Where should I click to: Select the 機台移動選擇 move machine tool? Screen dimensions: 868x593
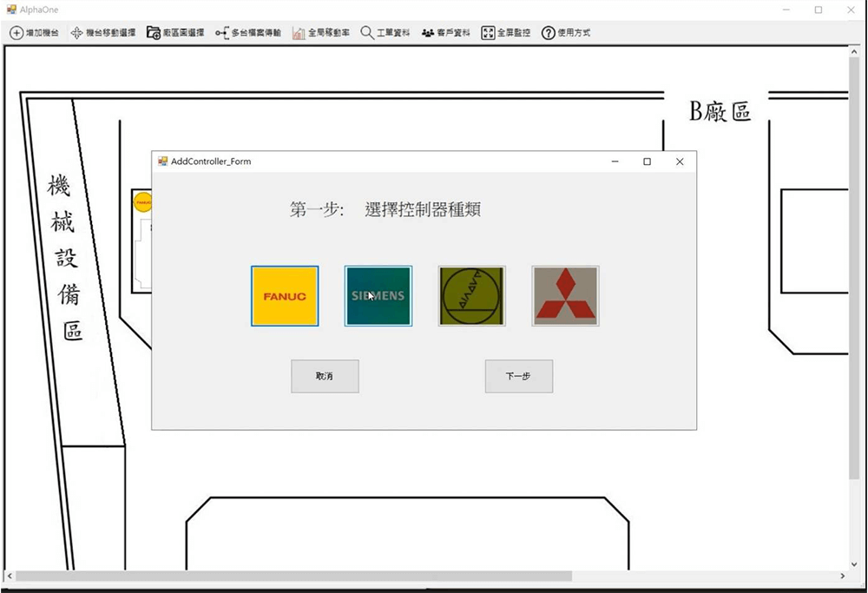pos(103,33)
